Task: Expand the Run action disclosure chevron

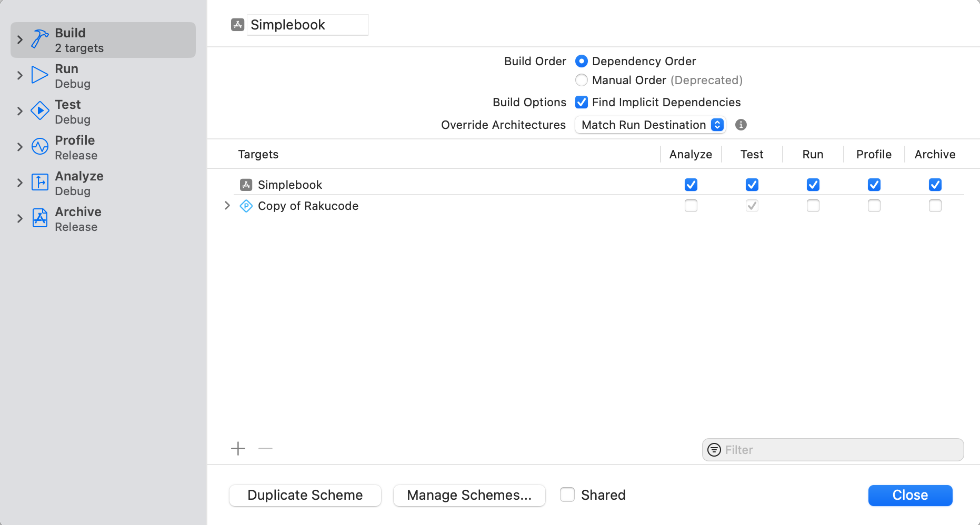Action: pyautogui.click(x=20, y=75)
